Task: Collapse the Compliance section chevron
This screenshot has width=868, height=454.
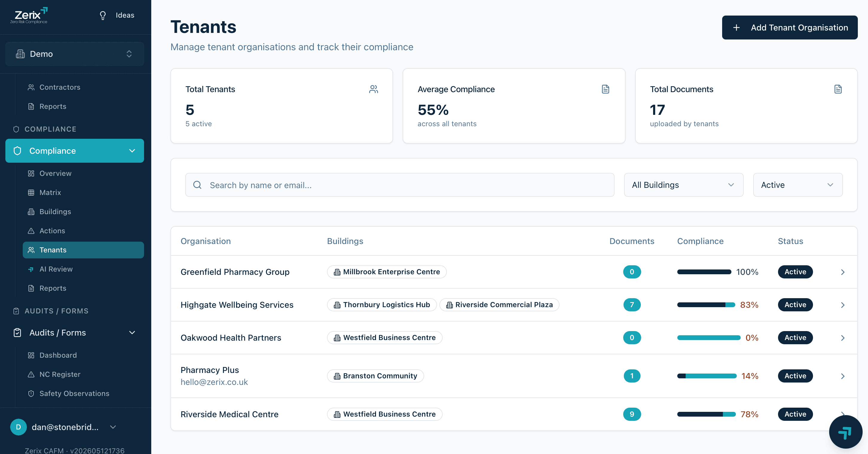Action: (x=132, y=151)
